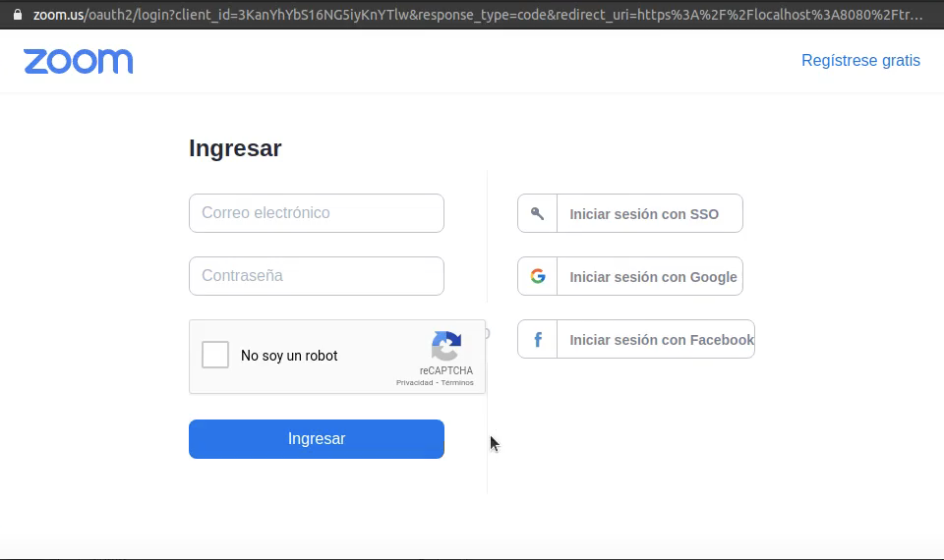Click the Facebook f icon
This screenshot has width=944, height=560.
[x=538, y=339]
